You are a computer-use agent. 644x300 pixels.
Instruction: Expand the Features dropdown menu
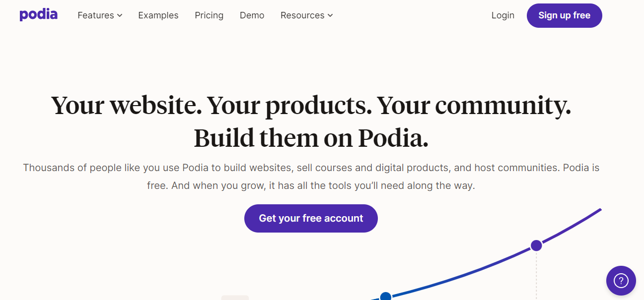(100, 15)
